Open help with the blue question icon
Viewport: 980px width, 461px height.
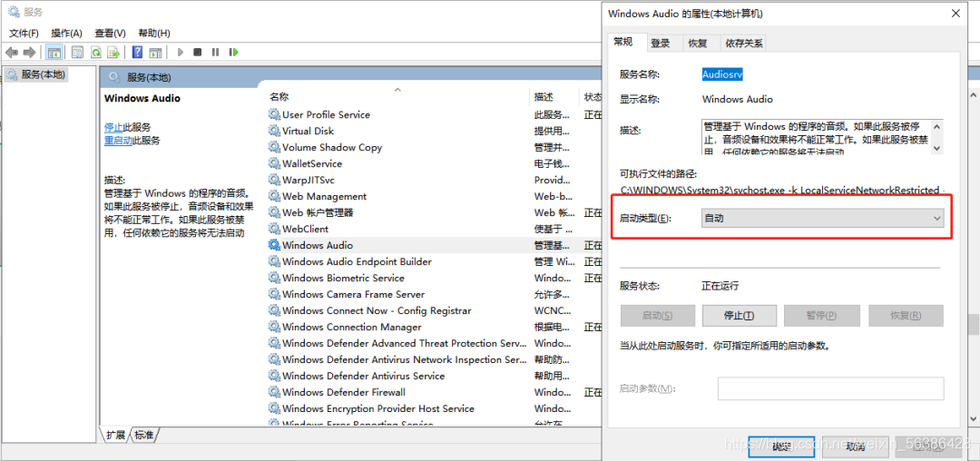(138, 53)
